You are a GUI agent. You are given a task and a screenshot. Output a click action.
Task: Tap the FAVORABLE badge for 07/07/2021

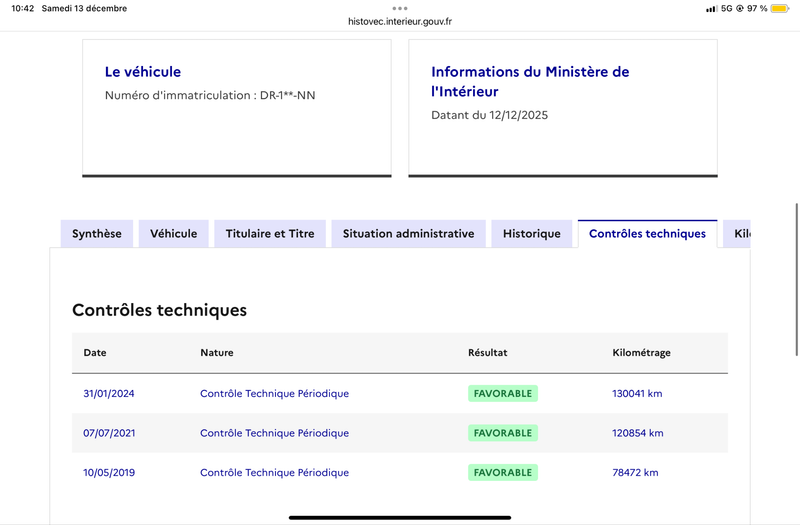tap(503, 433)
